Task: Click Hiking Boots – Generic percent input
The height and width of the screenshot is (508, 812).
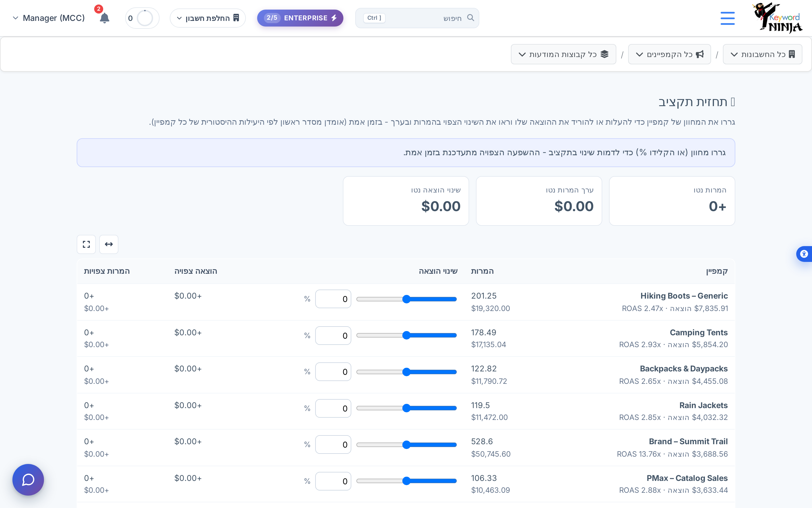Action: pos(333,299)
